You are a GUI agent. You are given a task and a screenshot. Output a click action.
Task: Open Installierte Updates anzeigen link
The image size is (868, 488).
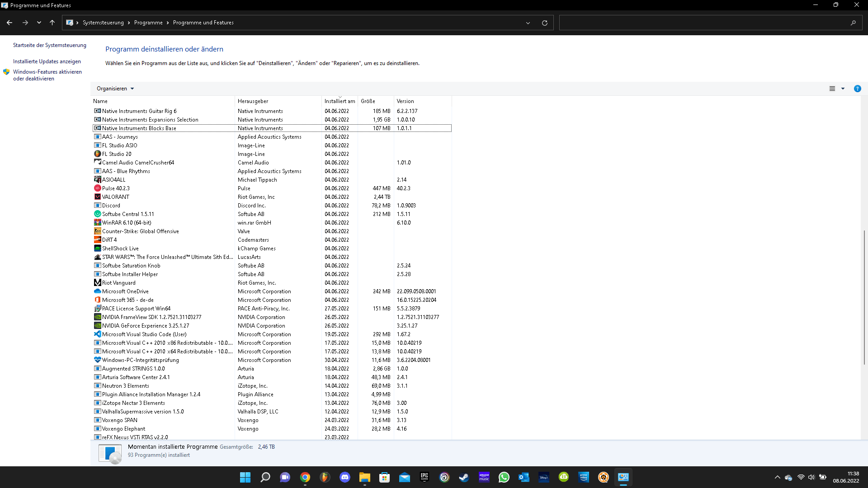point(47,61)
